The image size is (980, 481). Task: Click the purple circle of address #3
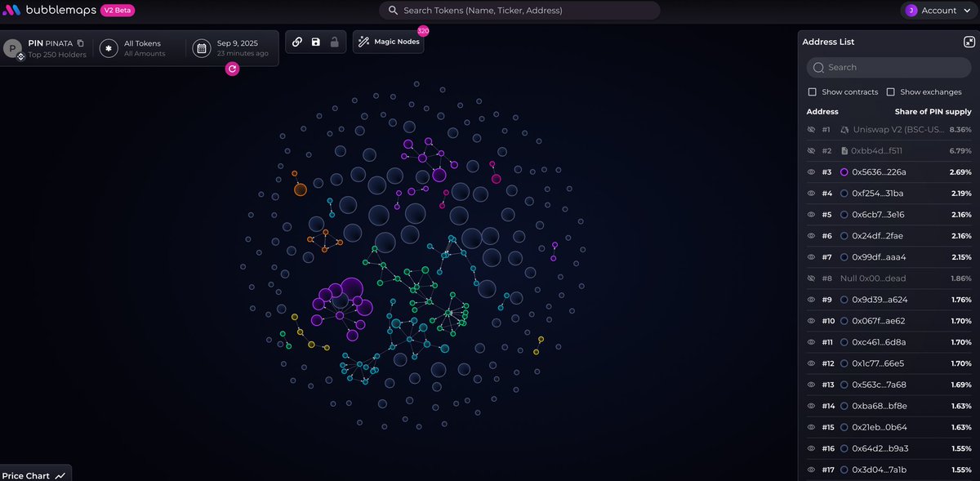click(844, 172)
